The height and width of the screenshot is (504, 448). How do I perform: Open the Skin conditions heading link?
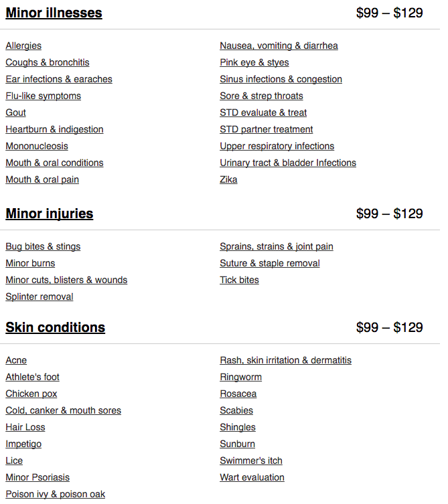(55, 327)
